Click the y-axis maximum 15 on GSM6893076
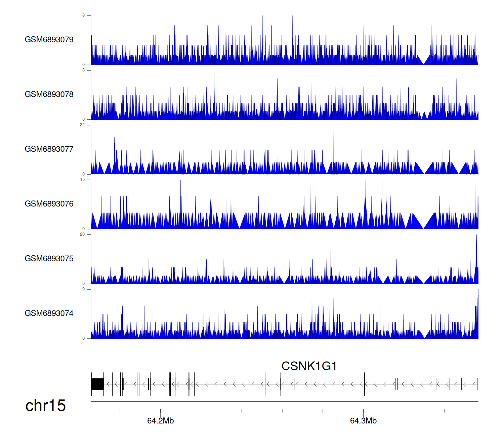 click(x=82, y=180)
